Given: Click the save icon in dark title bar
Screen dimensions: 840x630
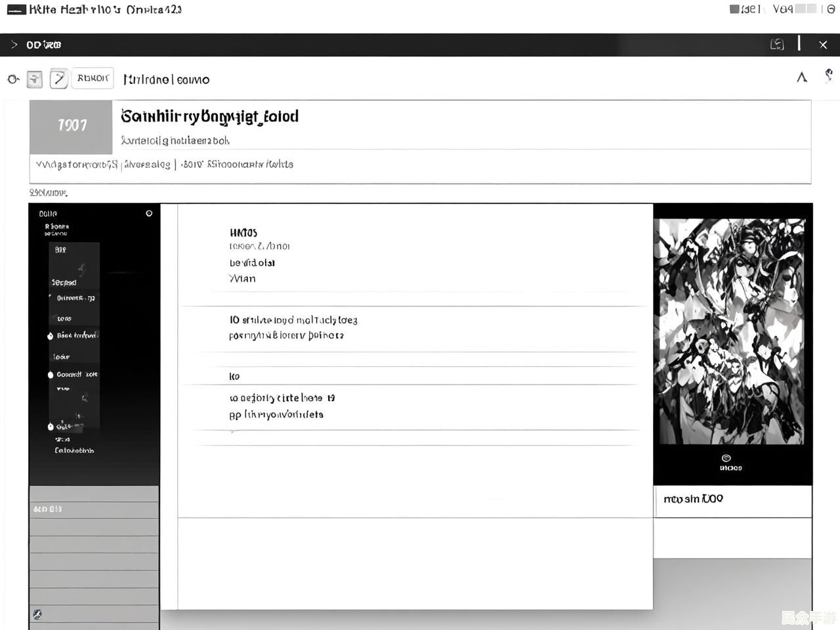Looking at the screenshot, I should click(777, 45).
